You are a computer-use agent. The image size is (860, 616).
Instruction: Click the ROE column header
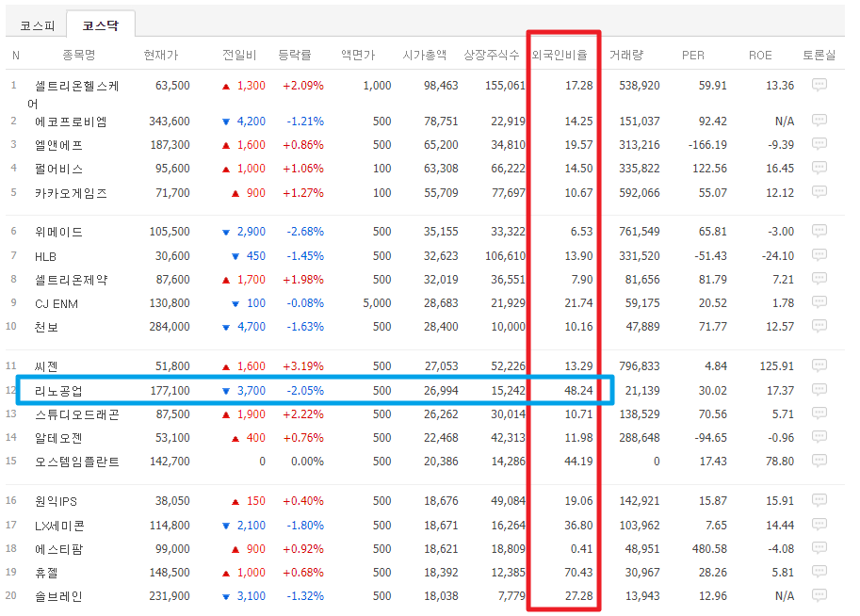[x=760, y=55]
